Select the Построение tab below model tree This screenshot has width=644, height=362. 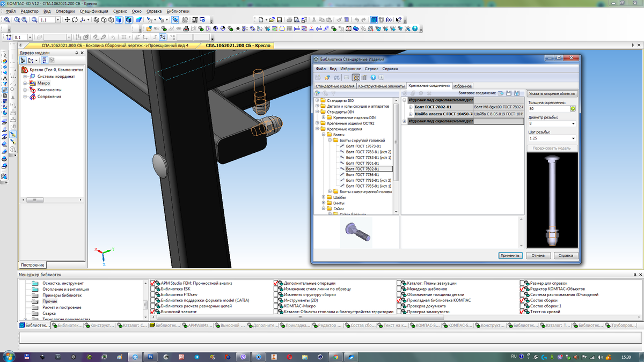click(33, 265)
